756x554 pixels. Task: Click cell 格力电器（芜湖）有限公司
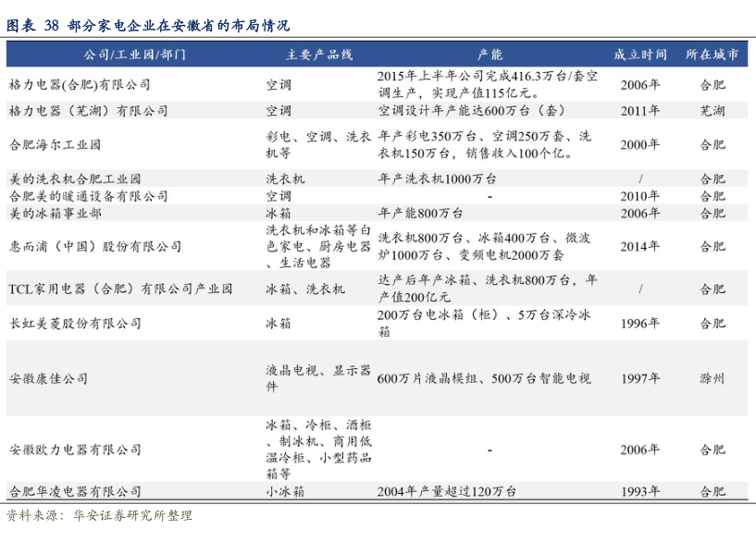click(x=89, y=111)
